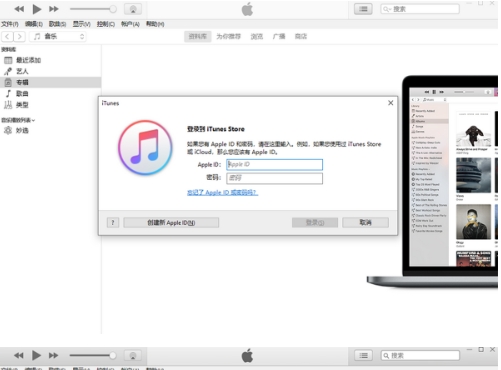Click the 取消 cancel button
The width and height of the screenshot is (501, 370).
point(365,223)
